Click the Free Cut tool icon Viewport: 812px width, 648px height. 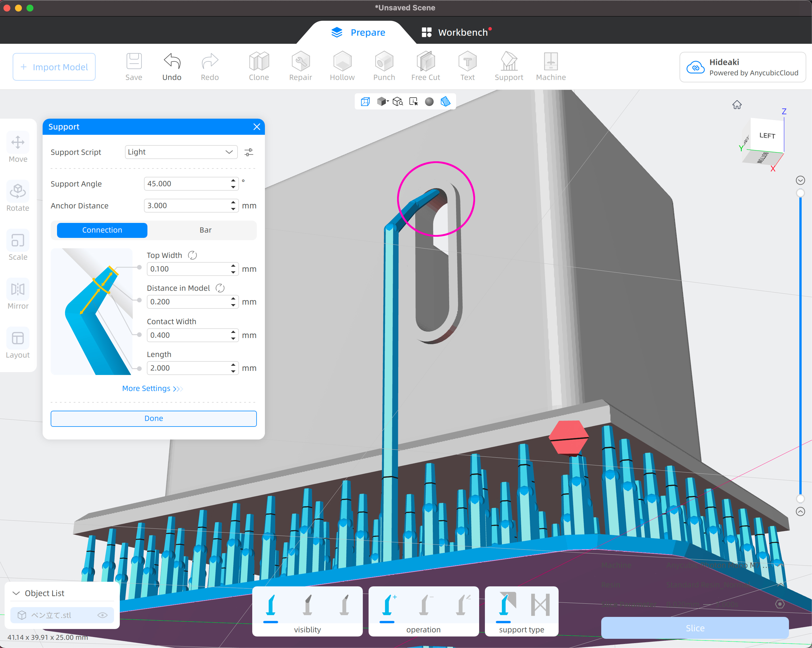426,66
